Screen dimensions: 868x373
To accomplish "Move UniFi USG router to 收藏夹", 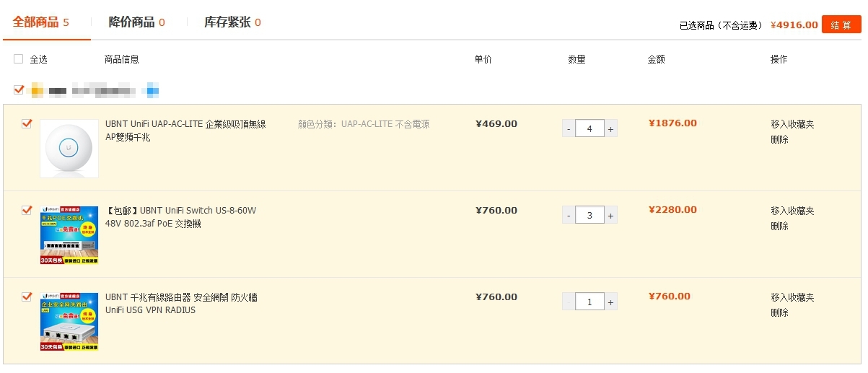I will click(x=792, y=297).
